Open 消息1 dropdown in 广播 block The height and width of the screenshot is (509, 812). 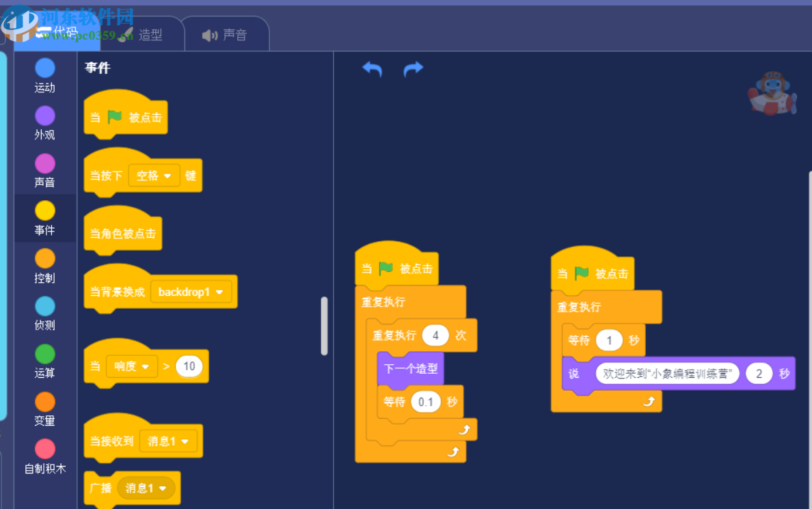pyautogui.click(x=146, y=488)
